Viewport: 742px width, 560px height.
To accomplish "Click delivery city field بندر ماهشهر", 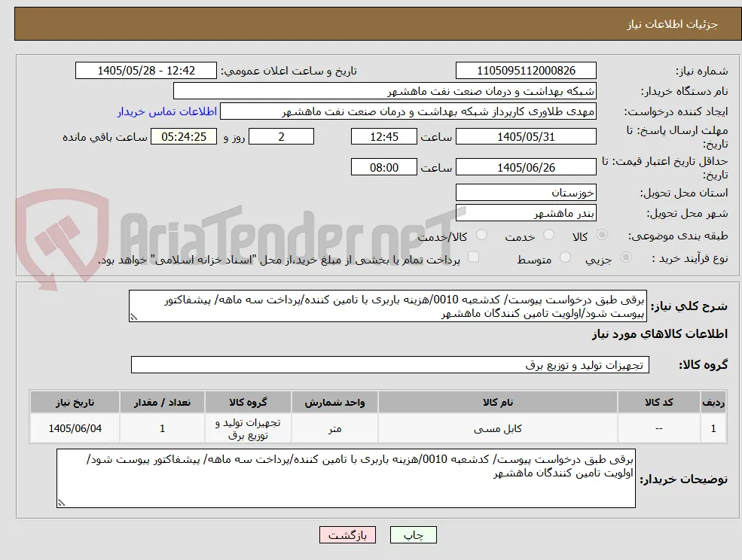I will [526, 213].
